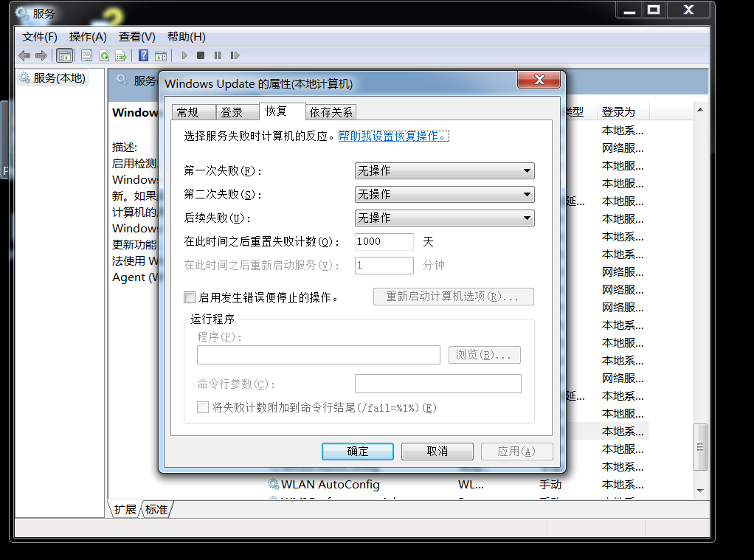754x560 pixels.
Task: Click the restart service minutes field
Action: click(x=384, y=265)
